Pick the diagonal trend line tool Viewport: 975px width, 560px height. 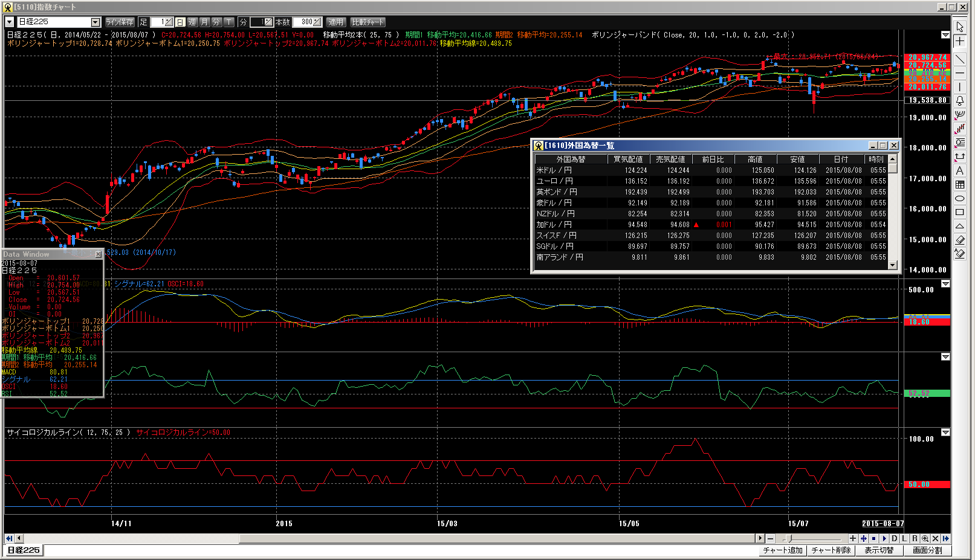[960, 59]
